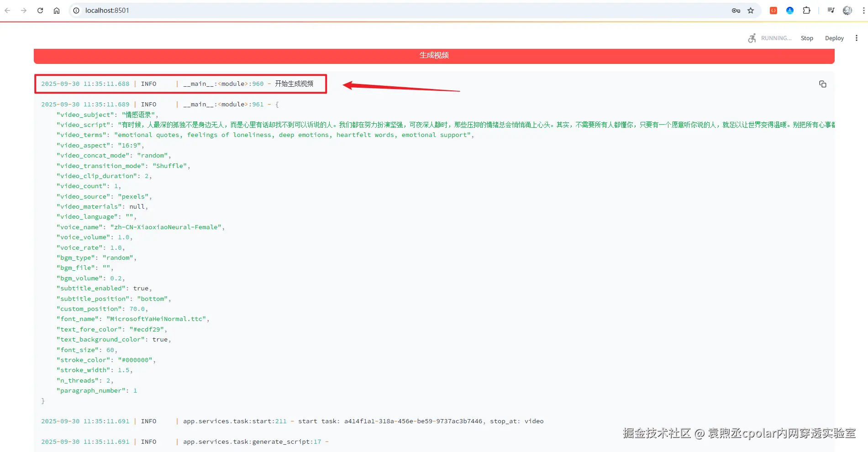Select the "subtitle_position": "bottom" line
The height and width of the screenshot is (452, 868).
114,299
